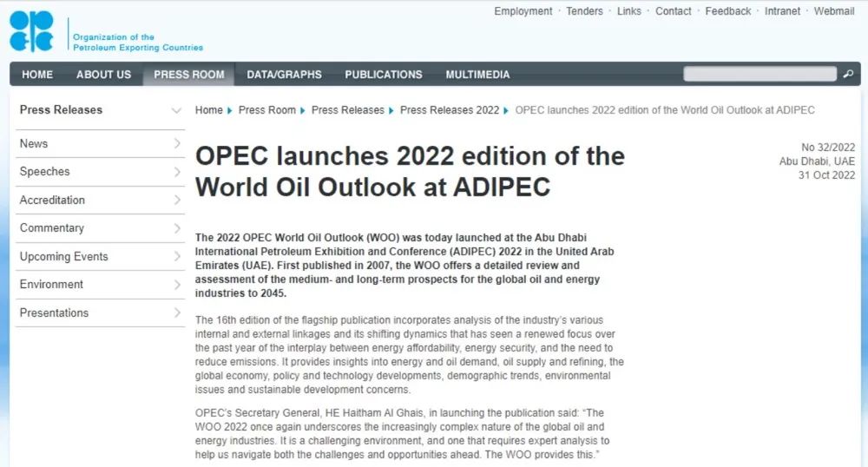Open the Links page
The width and height of the screenshot is (868, 467).
coord(628,11)
